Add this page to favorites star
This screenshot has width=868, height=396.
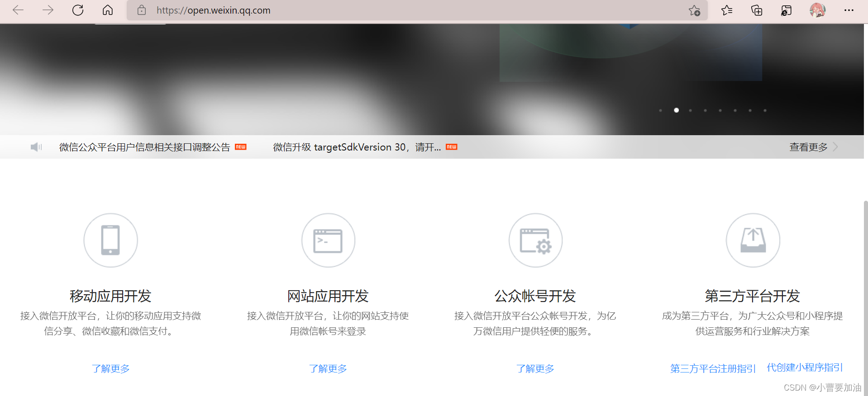pyautogui.click(x=694, y=10)
